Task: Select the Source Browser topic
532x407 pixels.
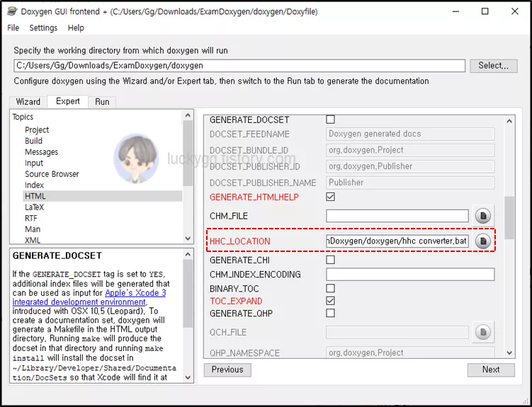Action: [52, 174]
